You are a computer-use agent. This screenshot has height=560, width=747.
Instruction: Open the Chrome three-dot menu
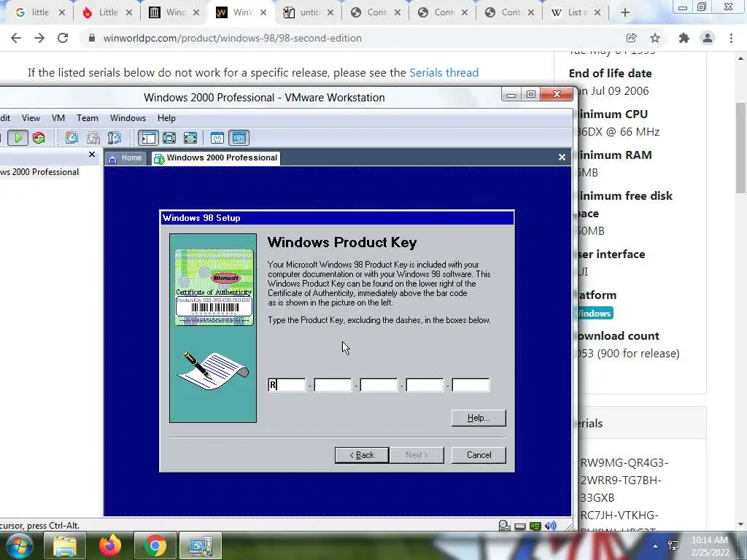pyautogui.click(x=731, y=38)
